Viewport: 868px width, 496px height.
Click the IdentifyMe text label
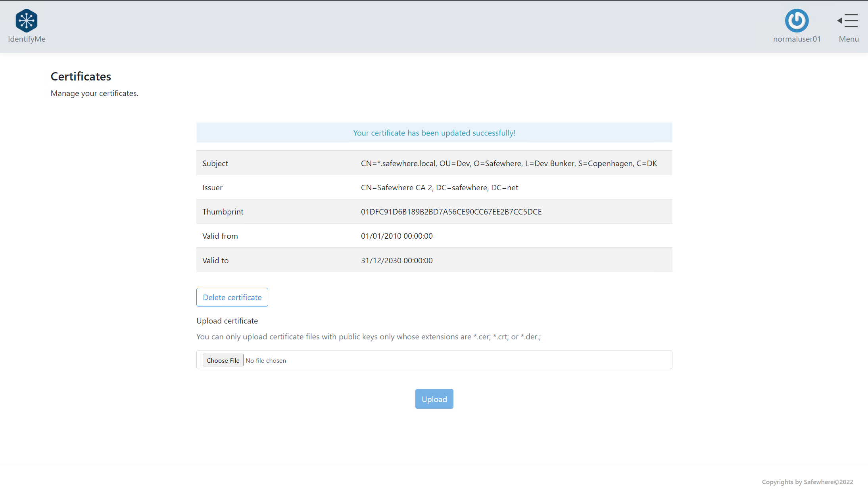[27, 39]
